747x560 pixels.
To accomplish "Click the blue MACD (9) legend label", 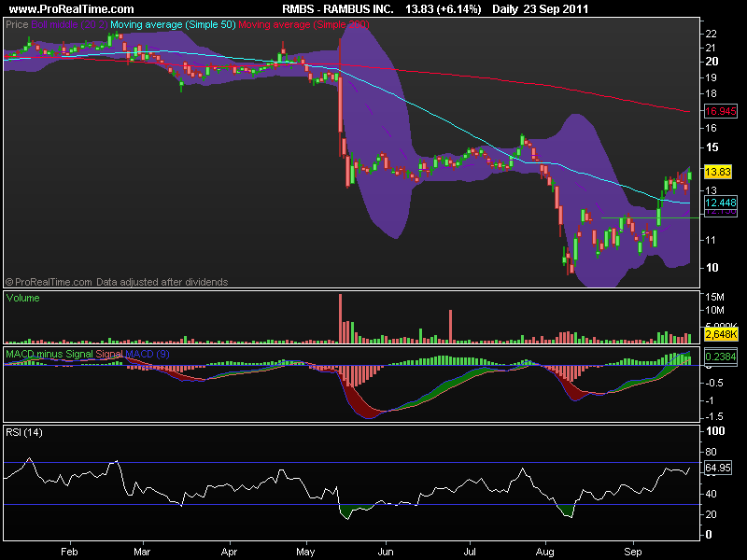I will 147,355.
